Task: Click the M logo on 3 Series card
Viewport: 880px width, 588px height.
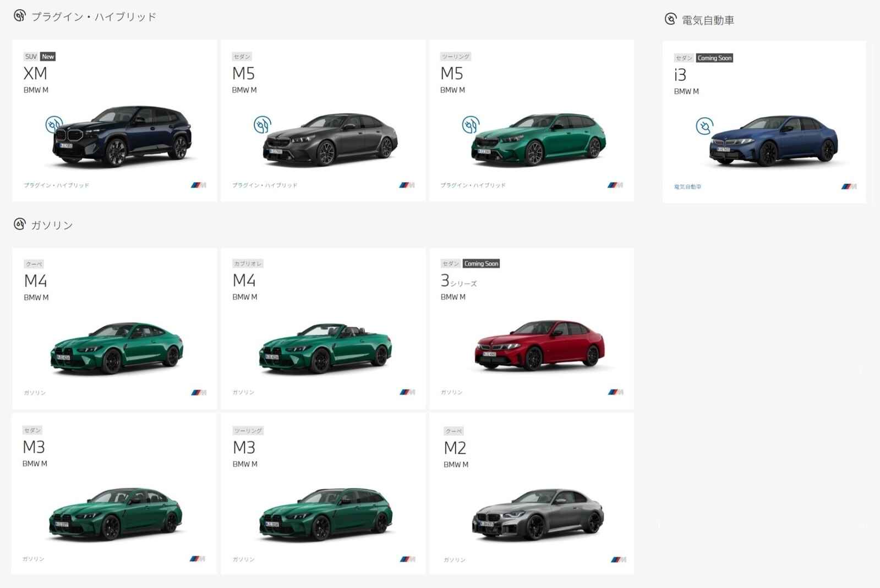Action: (615, 392)
